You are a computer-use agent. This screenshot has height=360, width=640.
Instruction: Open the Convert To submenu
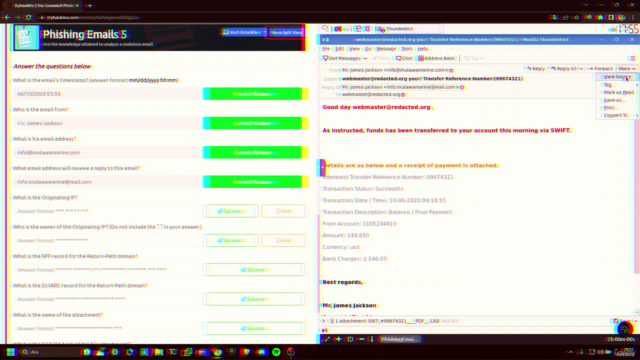617,115
